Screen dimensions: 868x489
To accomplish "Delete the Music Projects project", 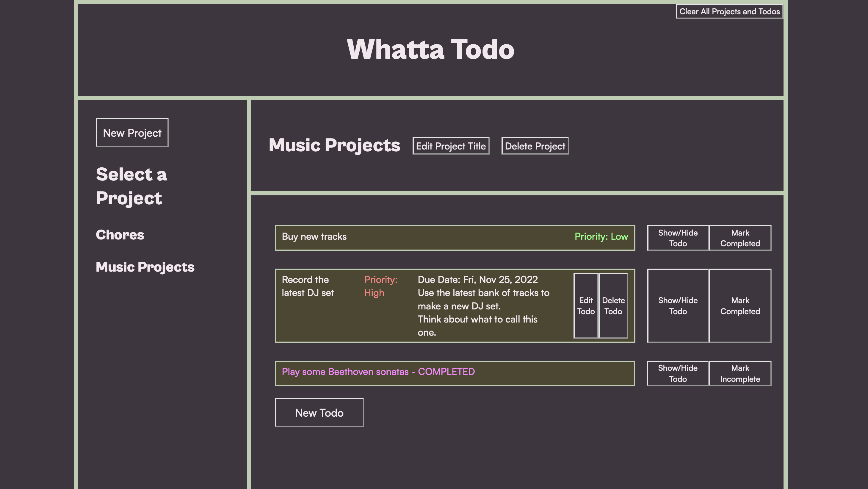I will click(535, 145).
